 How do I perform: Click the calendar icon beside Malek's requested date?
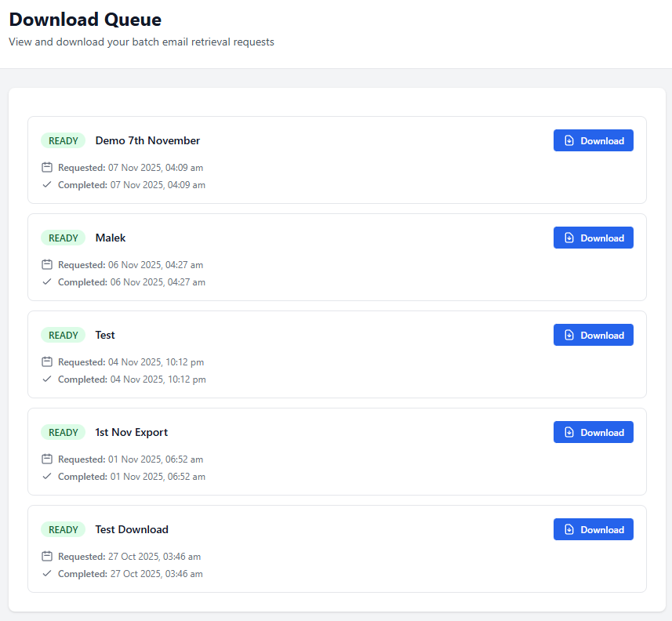[x=46, y=264]
